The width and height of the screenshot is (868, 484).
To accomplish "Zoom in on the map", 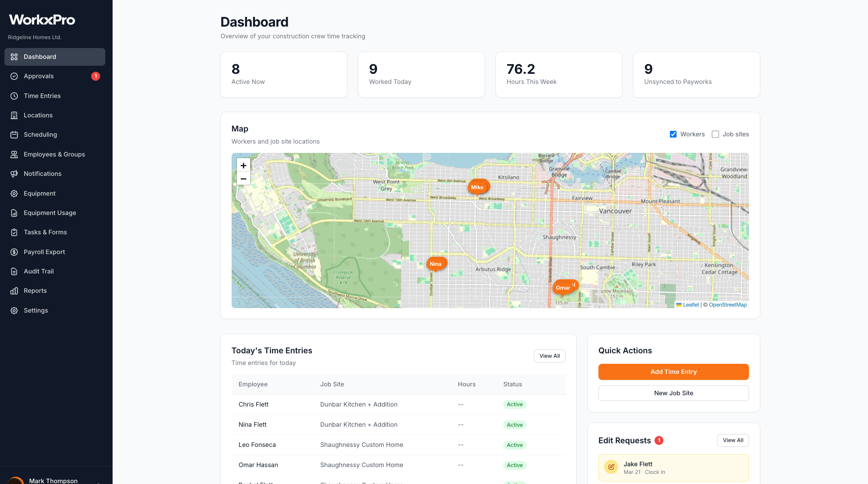I will (243, 165).
